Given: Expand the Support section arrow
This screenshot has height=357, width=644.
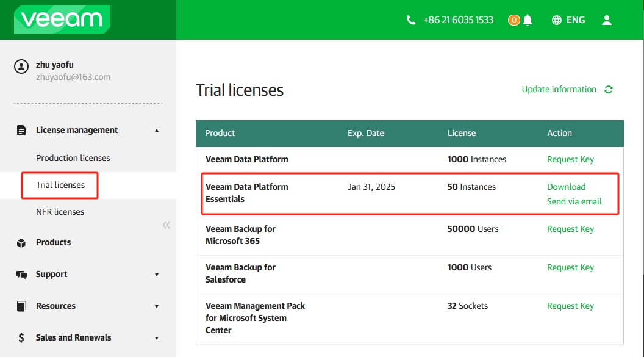Looking at the screenshot, I should tap(157, 275).
